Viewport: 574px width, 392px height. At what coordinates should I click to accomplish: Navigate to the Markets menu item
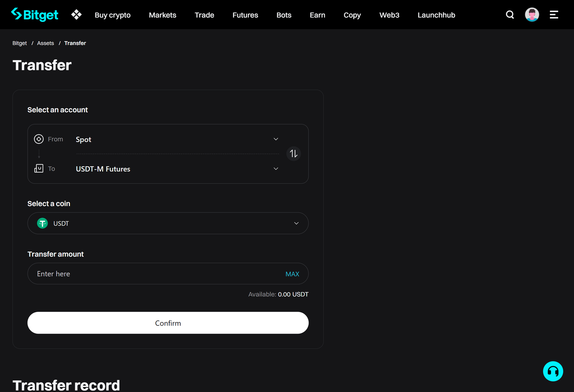[x=163, y=15]
